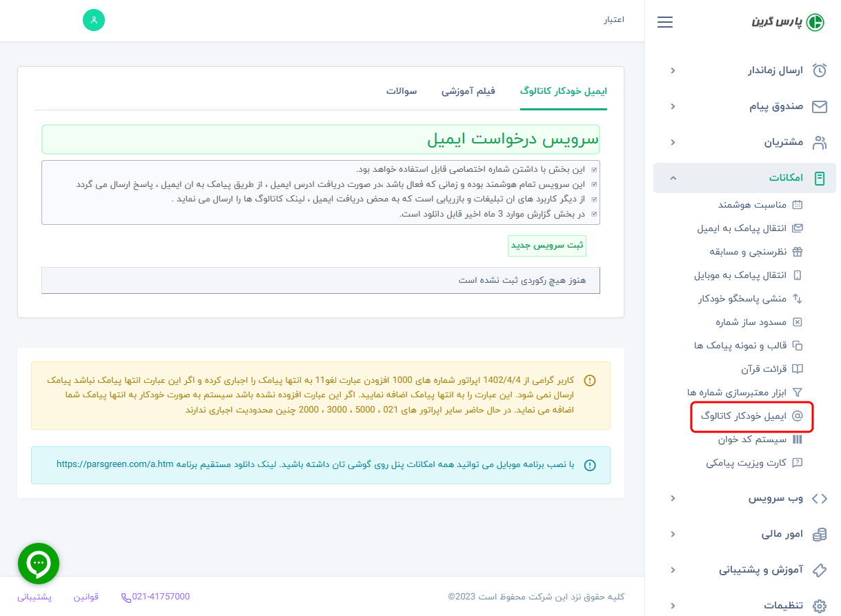This screenshot has height=616, width=841.
Task: Click the انتقال پیامک به ایمیل icon
Action: [798, 228]
